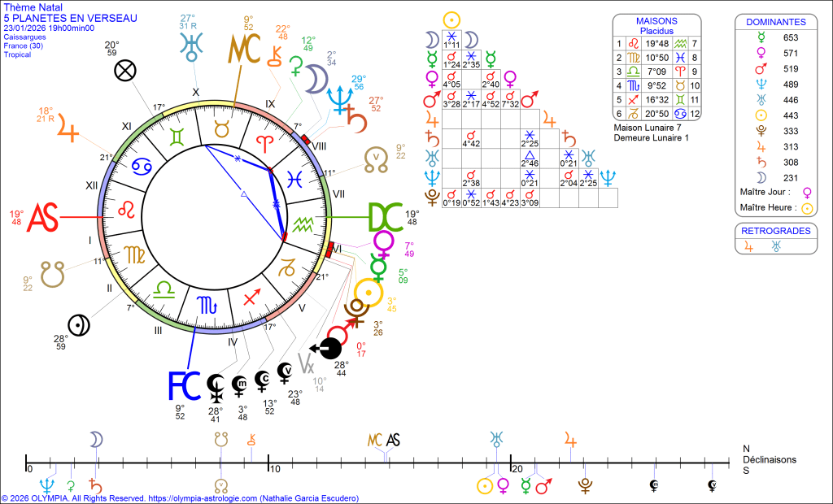Select the Neptune trident glyph at 29°56
833x504 pixels.
point(337,98)
